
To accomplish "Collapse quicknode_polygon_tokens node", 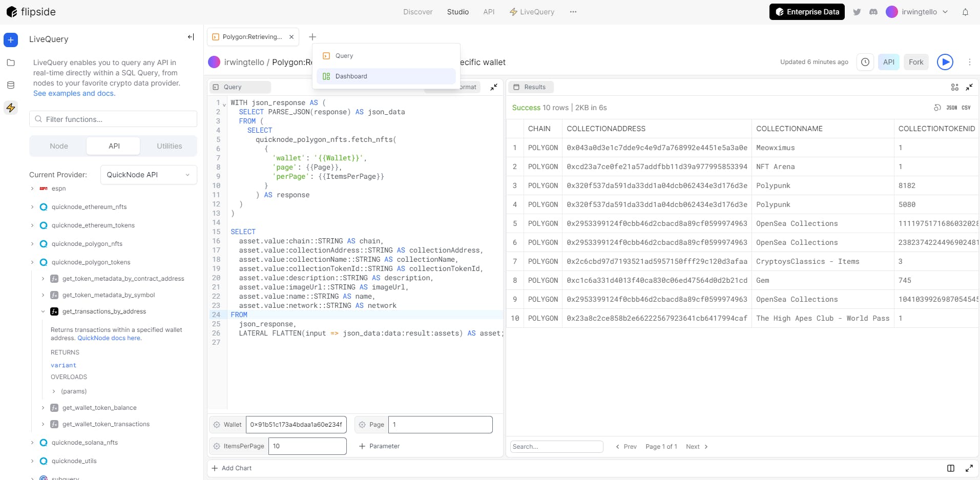I will (x=32, y=262).
